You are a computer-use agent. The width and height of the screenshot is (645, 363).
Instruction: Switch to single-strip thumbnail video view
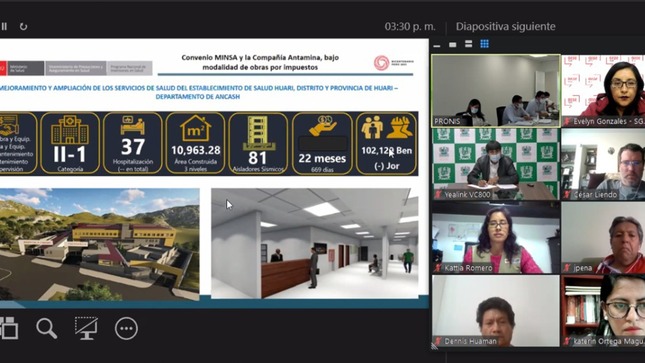[452, 44]
